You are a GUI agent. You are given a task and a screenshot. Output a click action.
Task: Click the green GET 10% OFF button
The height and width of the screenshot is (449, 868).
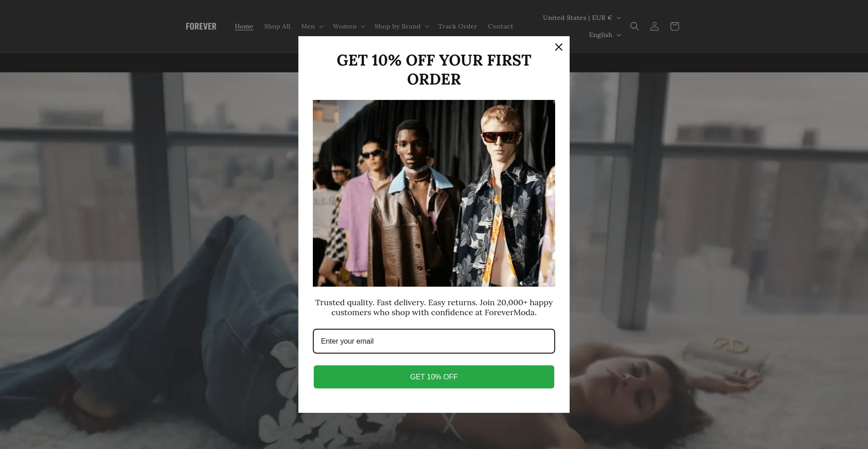[434, 377]
